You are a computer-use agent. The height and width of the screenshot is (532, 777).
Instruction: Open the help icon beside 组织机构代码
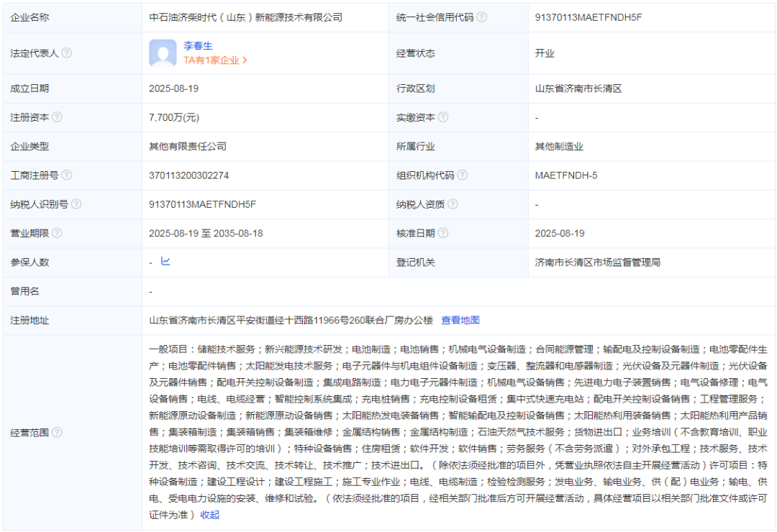(x=463, y=175)
